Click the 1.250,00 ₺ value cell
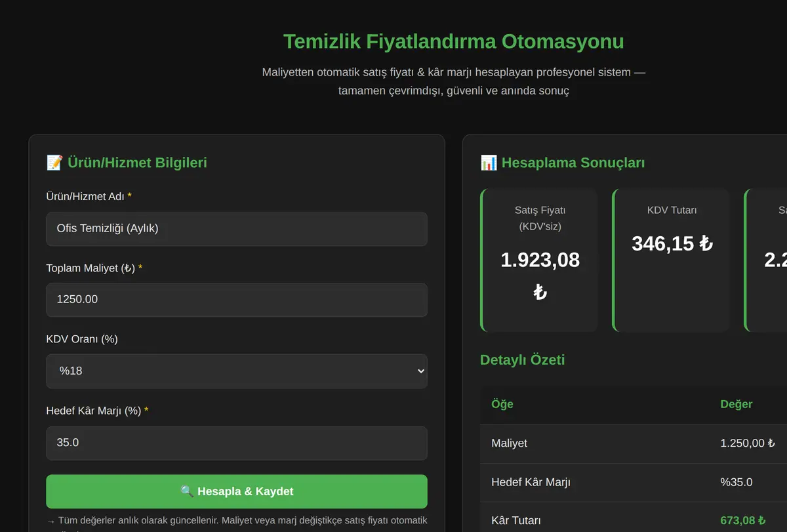This screenshot has width=787, height=532. tap(748, 443)
